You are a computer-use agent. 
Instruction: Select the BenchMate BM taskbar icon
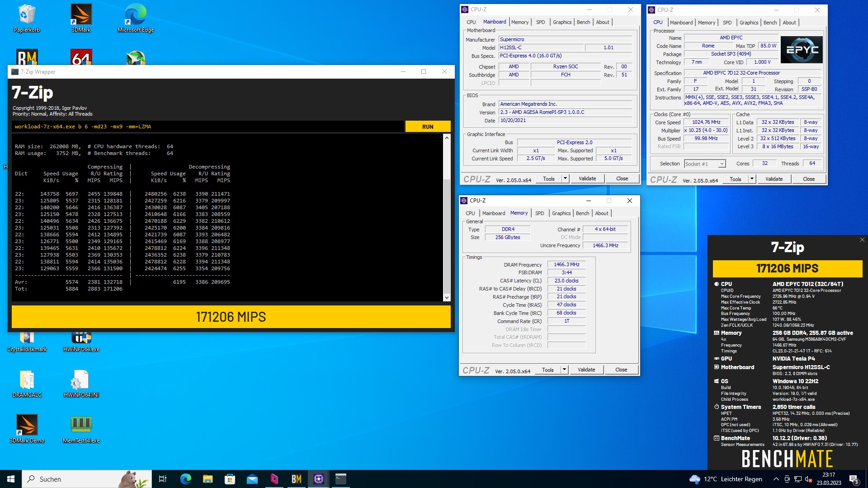(297, 479)
